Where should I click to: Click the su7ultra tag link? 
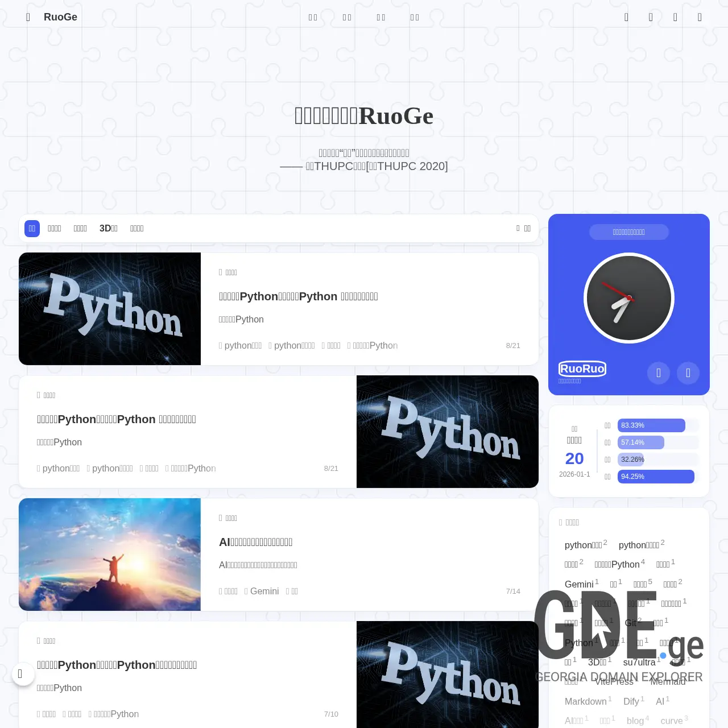pos(639,662)
